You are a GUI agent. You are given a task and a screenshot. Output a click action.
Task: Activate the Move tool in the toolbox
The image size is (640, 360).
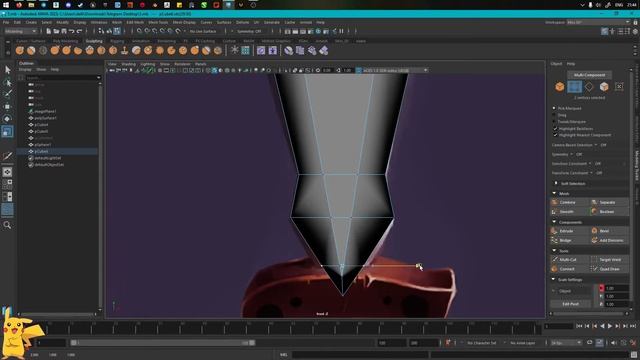pyautogui.click(x=7, y=107)
